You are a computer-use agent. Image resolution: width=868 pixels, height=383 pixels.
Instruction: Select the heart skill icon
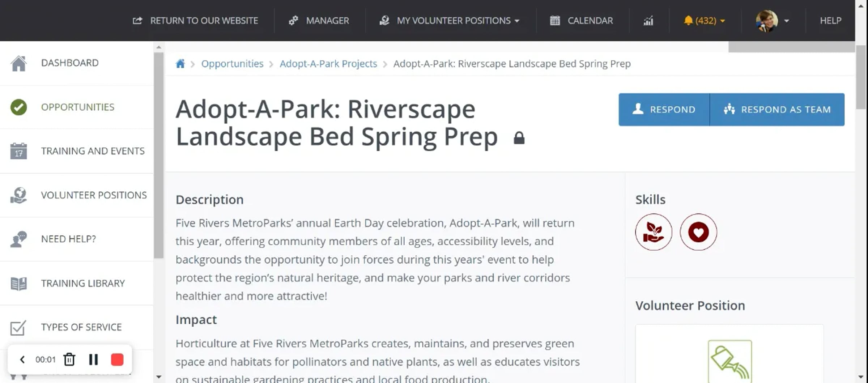coord(698,232)
